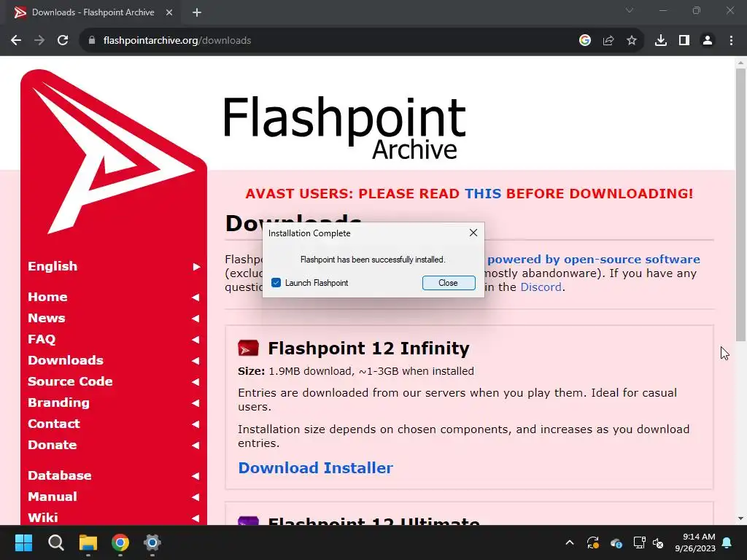Open the Wiki sidebar link
Screen dimensions: 747x560
[43, 518]
